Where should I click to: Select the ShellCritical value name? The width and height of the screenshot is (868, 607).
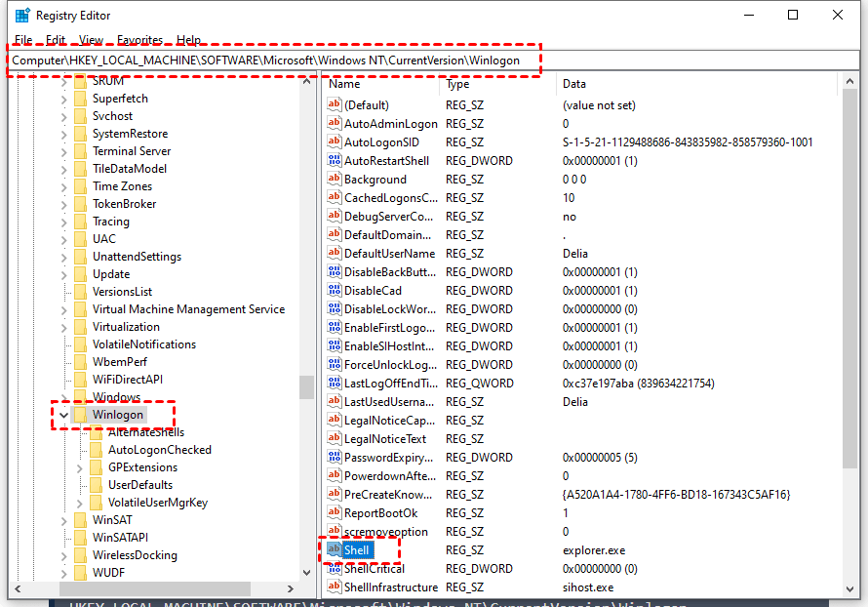(375, 569)
